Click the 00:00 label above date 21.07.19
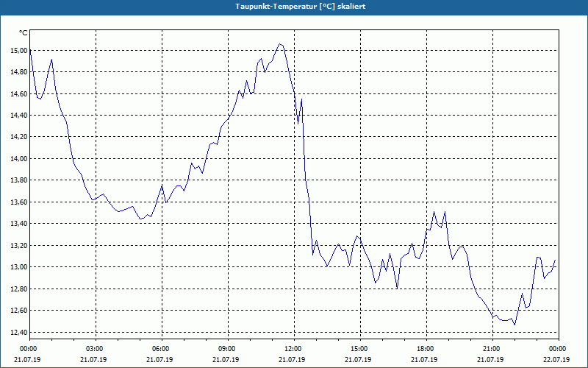The width and height of the screenshot is (588, 368). tap(29, 349)
